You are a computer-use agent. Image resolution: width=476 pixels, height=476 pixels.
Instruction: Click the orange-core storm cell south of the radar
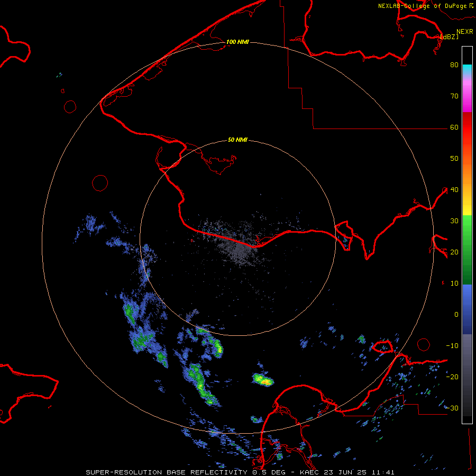point(263,380)
